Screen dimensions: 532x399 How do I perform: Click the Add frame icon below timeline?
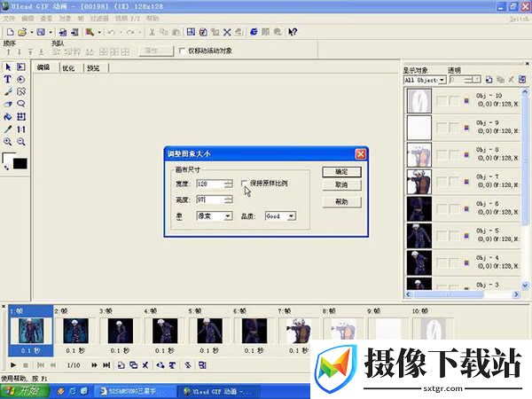(121, 365)
